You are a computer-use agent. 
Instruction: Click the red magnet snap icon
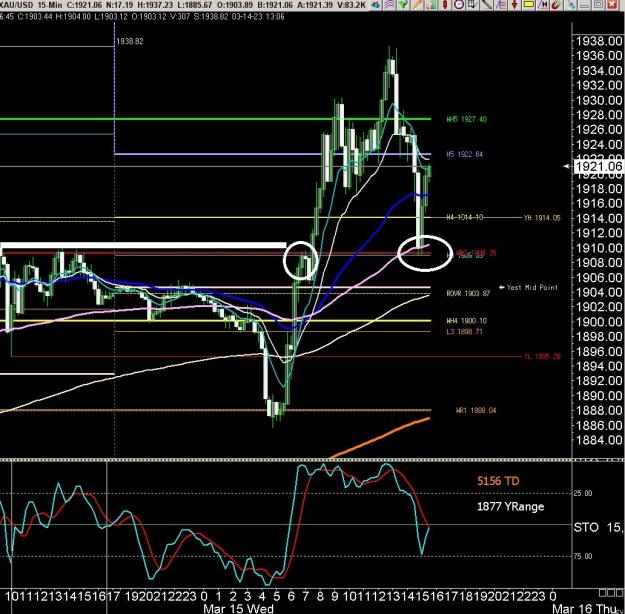(556, 4)
